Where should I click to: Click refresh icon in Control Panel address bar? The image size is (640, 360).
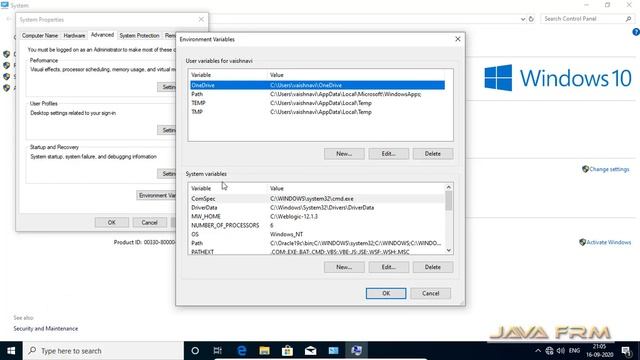pyautogui.click(x=531, y=19)
